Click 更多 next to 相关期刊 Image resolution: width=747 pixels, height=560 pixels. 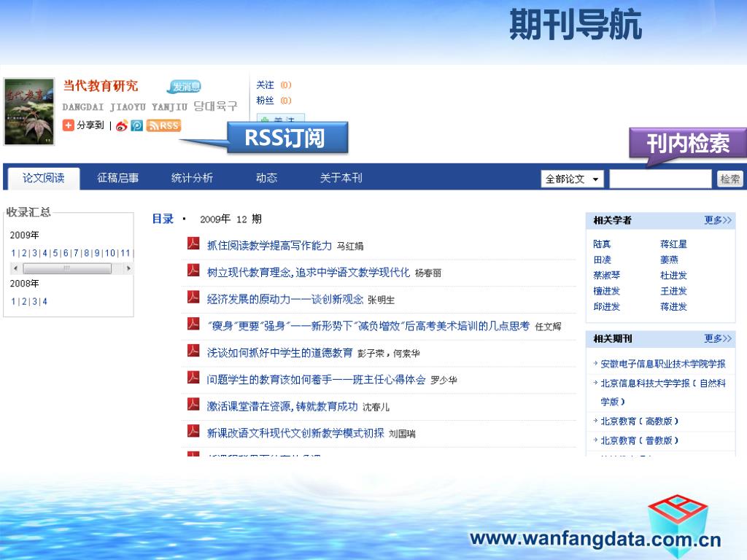(x=718, y=338)
